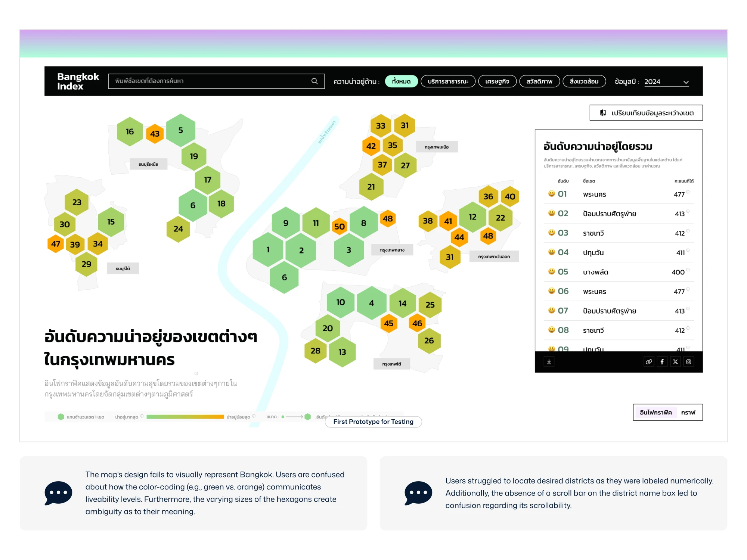The height and width of the screenshot is (560, 747).
Task: Switch to อินโฟกราฟิค view tab
Action: [x=655, y=412]
